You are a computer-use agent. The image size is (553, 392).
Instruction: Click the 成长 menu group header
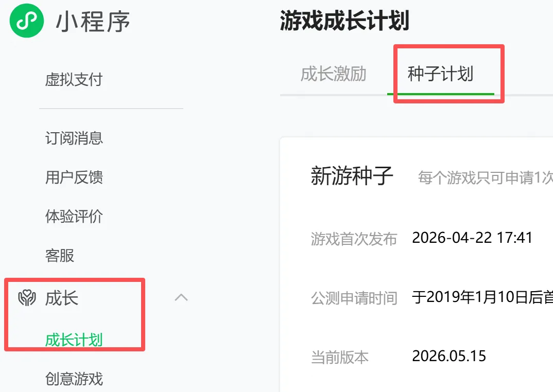(62, 298)
